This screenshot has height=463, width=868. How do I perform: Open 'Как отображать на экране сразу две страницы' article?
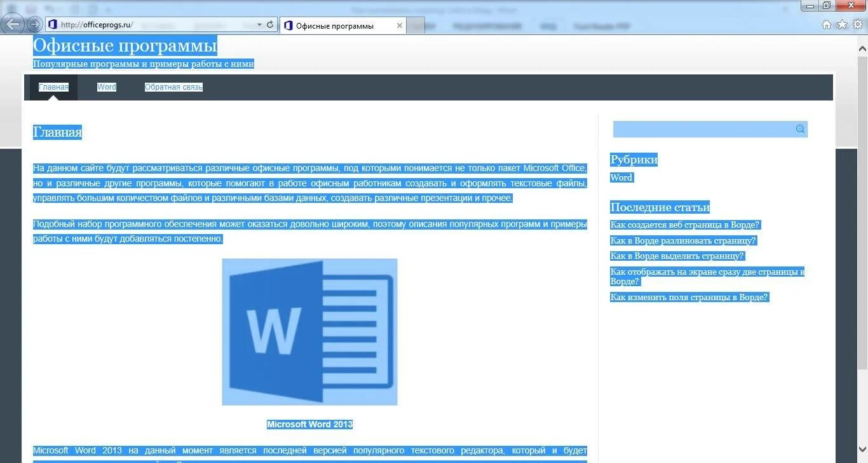click(707, 276)
